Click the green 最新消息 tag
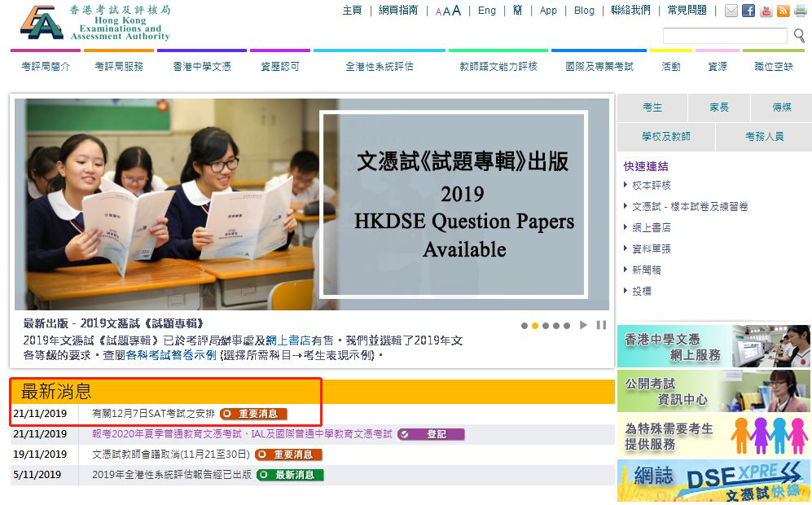812x505 pixels. pos(290,474)
